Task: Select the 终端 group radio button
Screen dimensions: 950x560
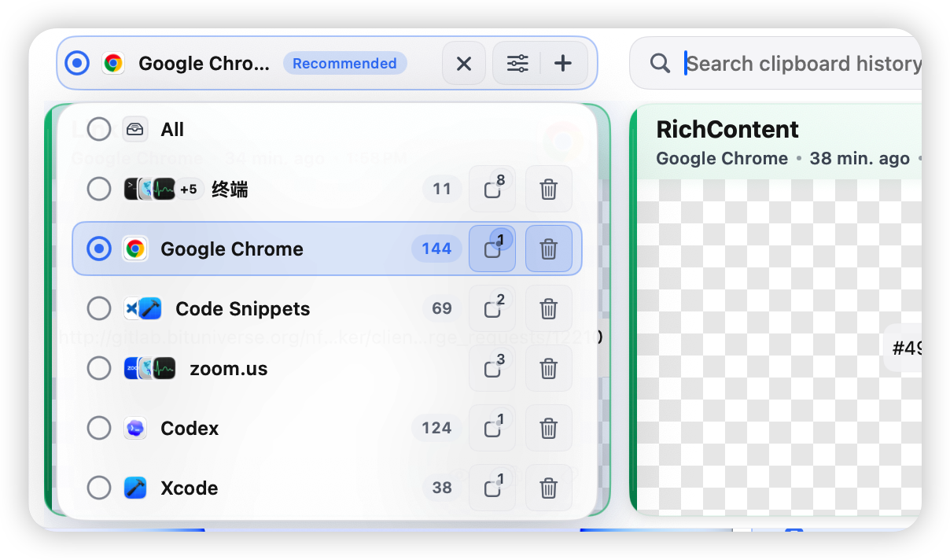Action: 98,189
